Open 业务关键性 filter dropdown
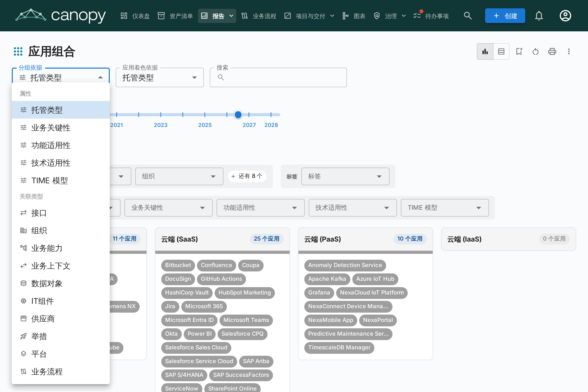Viewport: 588px width, 392px height. [168, 208]
